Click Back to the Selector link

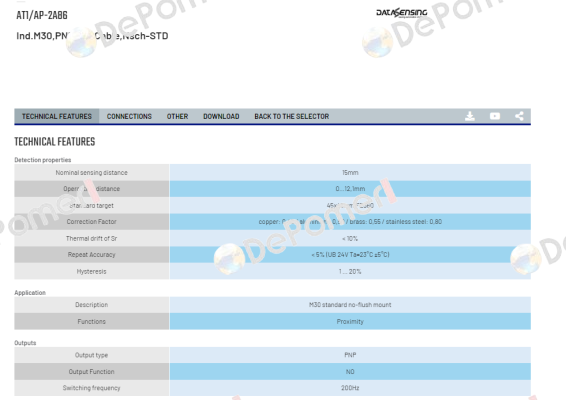(x=292, y=116)
